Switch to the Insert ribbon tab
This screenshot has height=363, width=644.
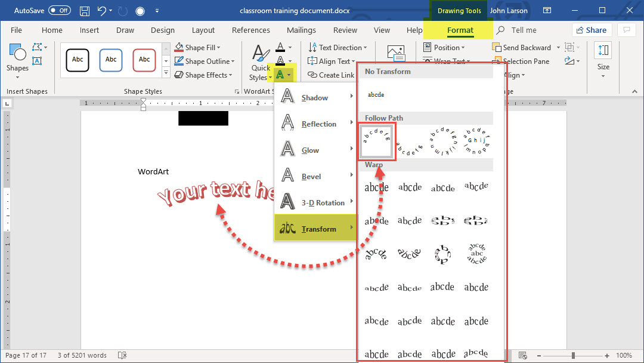pyautogui.click(x=89, y=30)
